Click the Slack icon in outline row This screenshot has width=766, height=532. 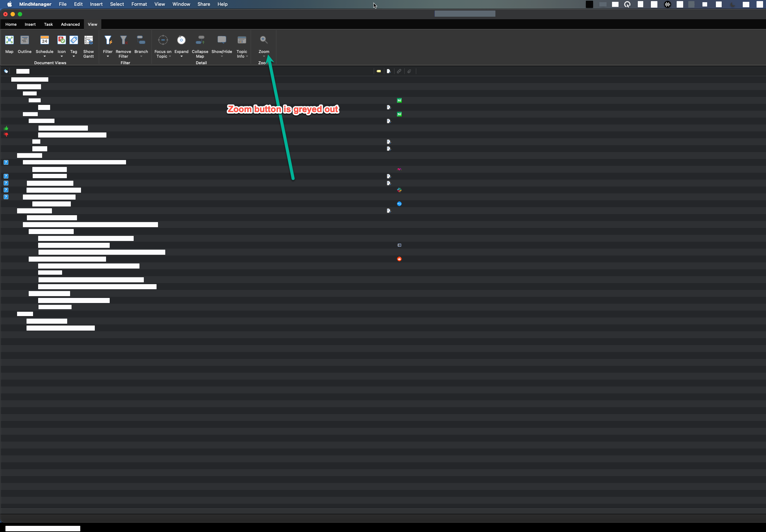(399, 190)
